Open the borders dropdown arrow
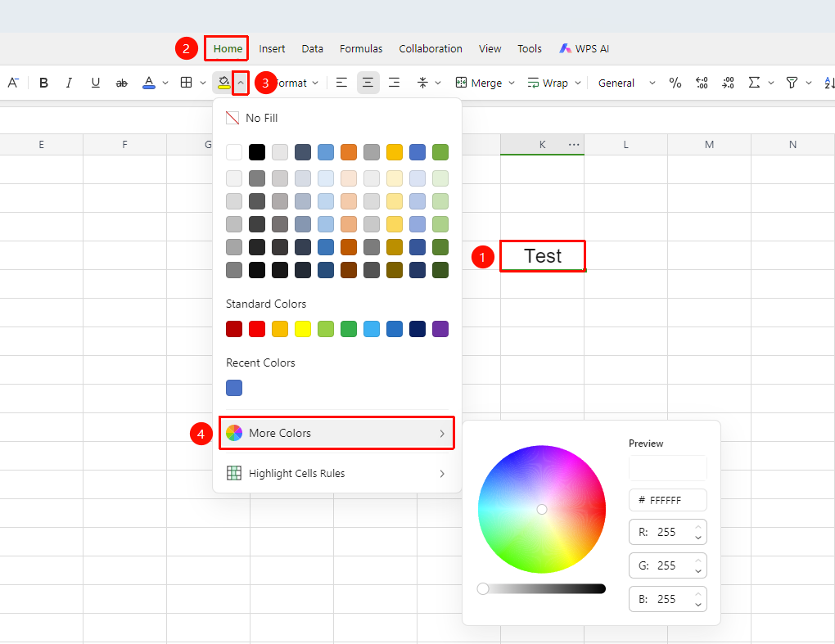 point(203,83)
